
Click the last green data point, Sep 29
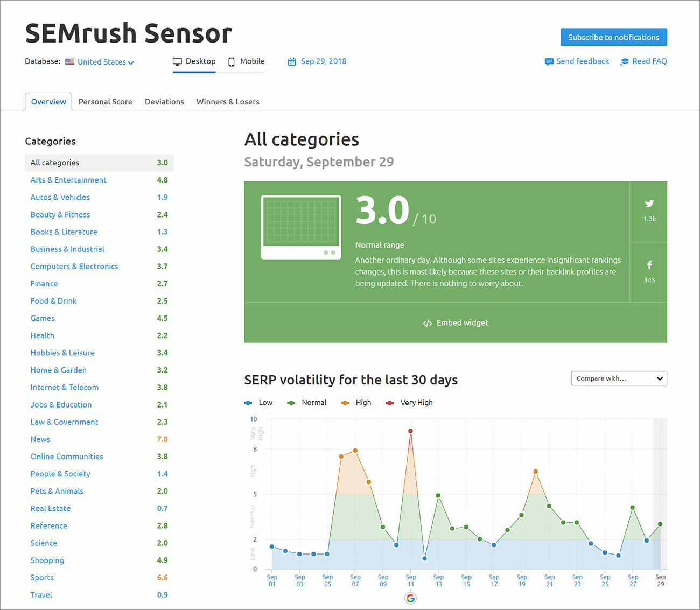tap(660, 524)
